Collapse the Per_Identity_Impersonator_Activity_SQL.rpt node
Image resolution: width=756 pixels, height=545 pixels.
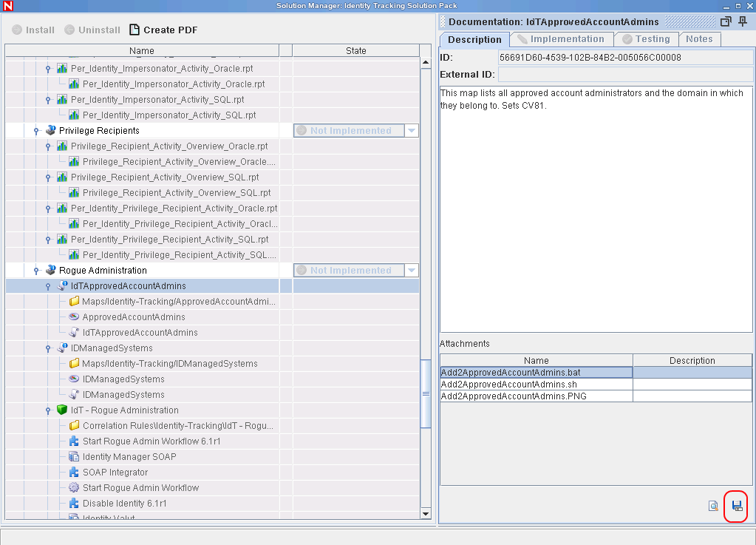pyautogui.click(x=48, y=100)
